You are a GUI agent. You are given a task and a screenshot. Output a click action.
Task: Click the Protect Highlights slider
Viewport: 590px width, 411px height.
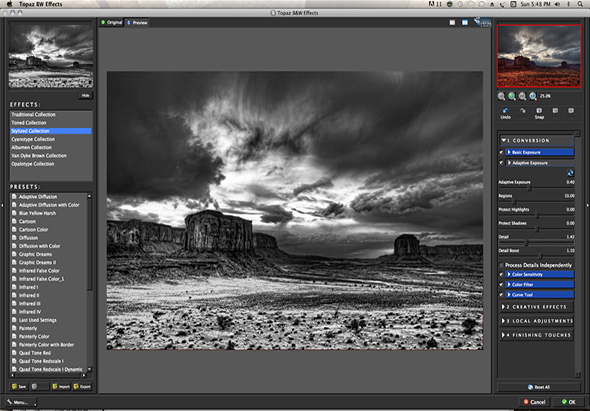tap(537, 215)
